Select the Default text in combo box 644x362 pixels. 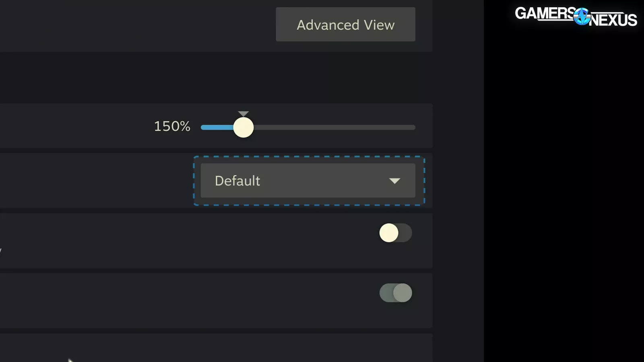point(237,181)
